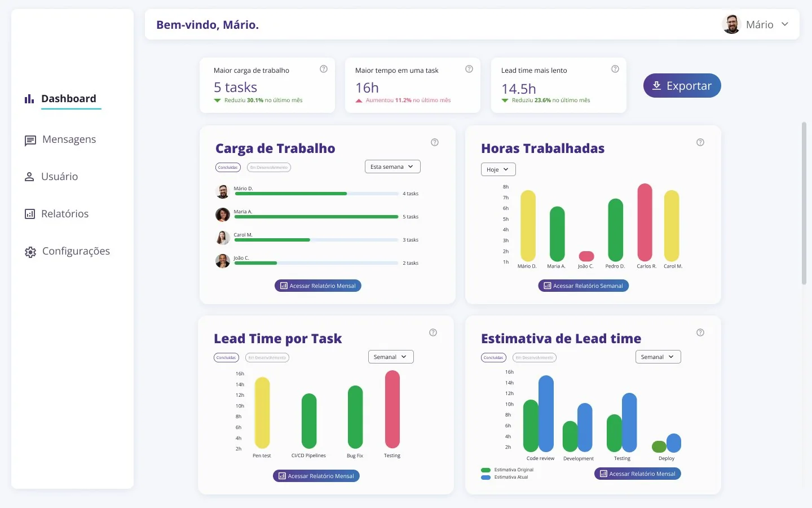
Task: Click Acessar Relatório Semanal button
Action: tap(584, 286)
